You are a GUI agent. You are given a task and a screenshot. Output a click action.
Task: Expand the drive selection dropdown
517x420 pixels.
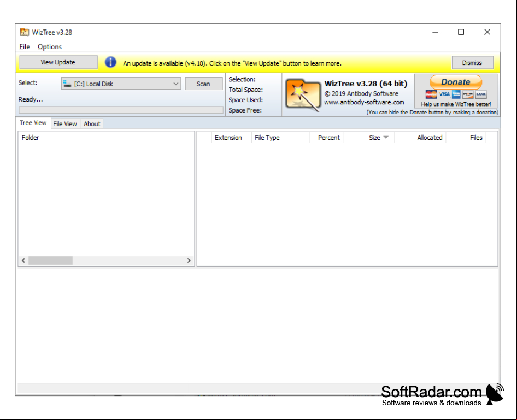pos(176,84)
